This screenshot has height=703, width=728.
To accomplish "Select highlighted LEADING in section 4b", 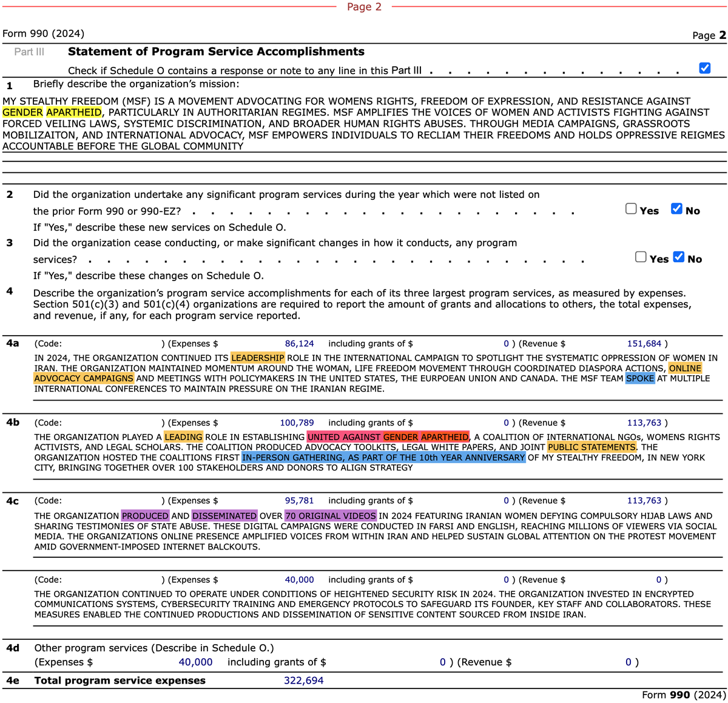I will click(183, 437).
